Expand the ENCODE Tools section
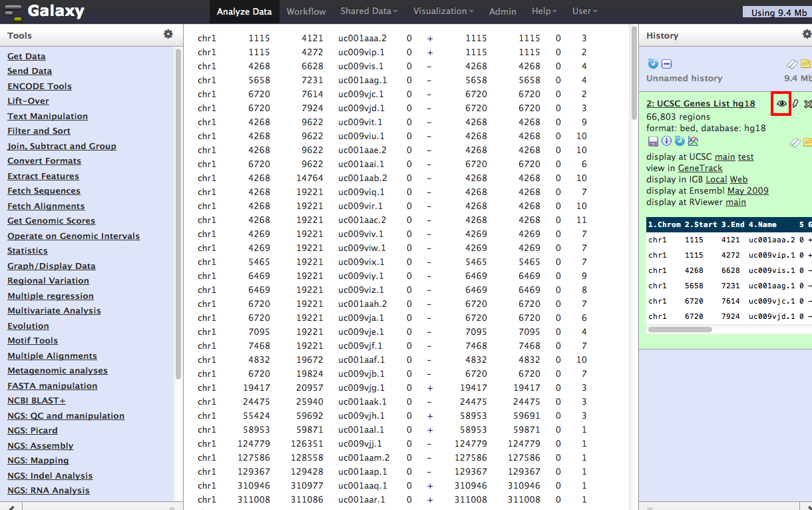 (x=39, y=87)
